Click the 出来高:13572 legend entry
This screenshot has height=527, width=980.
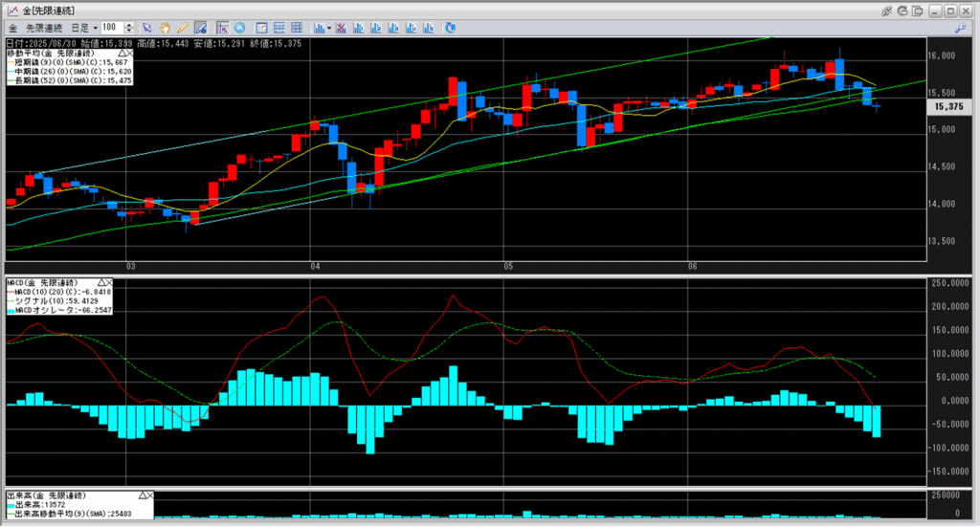pos(36,504)
